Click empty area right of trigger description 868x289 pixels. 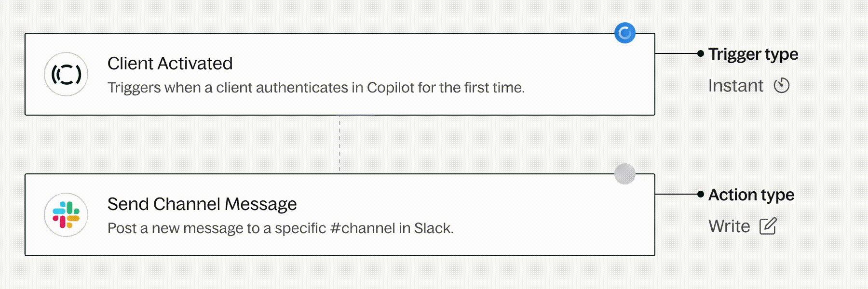tap(588, 88)
